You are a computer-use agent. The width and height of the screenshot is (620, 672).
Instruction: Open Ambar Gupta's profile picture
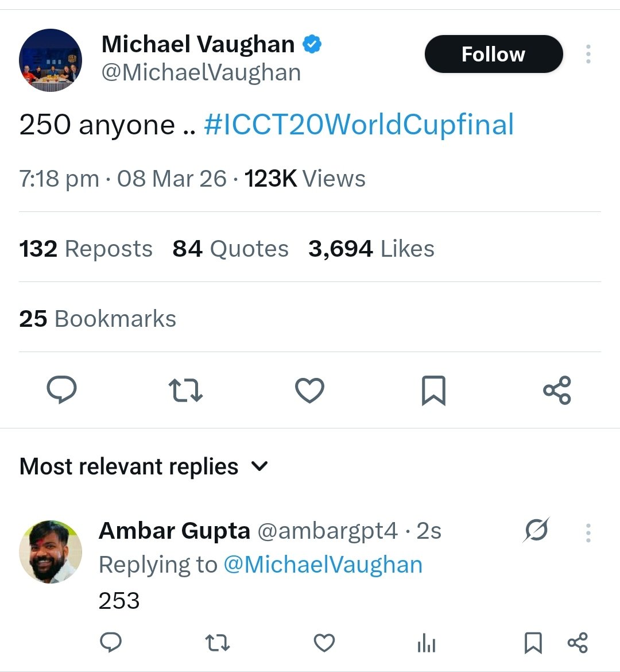(51, 552)
